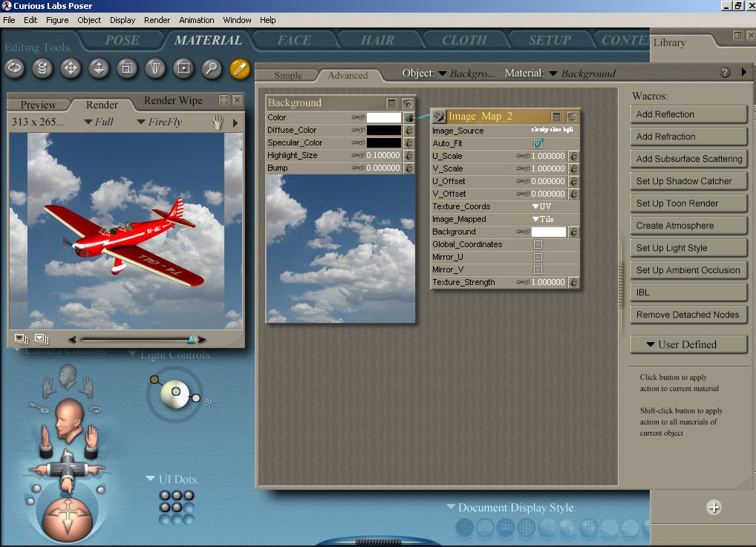Select the Taper editing tool
756x547 pixels.
coord(155,69)
